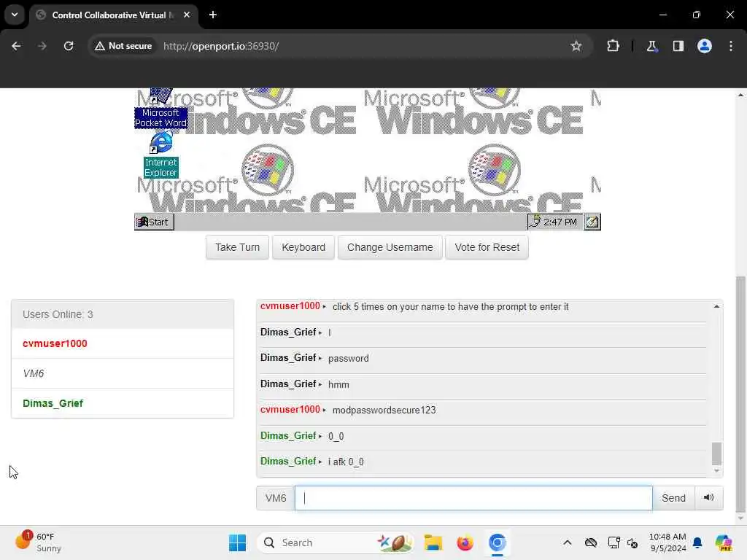
Task: Click the taskbar Search box
Action: [x=336, y=542]
